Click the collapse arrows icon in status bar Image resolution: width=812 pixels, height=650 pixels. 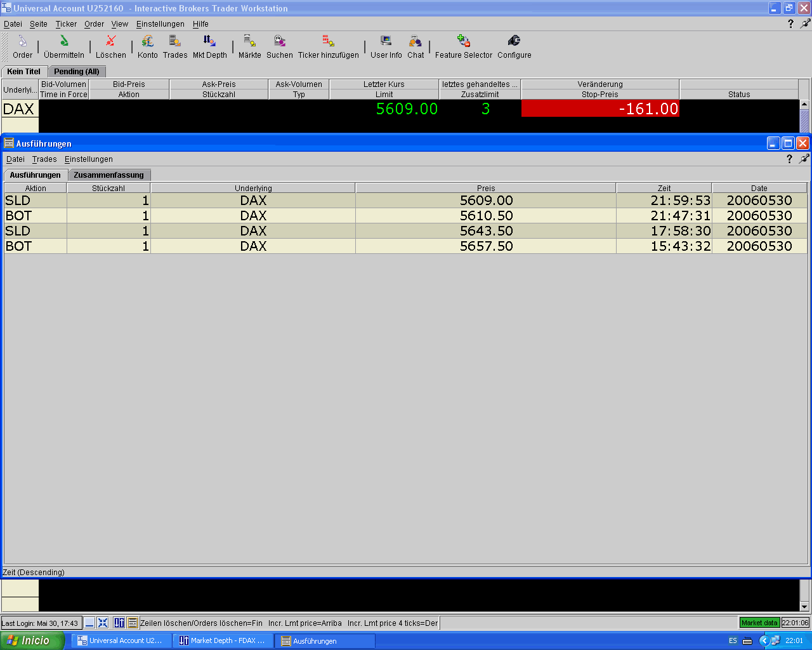click(103, 623)
